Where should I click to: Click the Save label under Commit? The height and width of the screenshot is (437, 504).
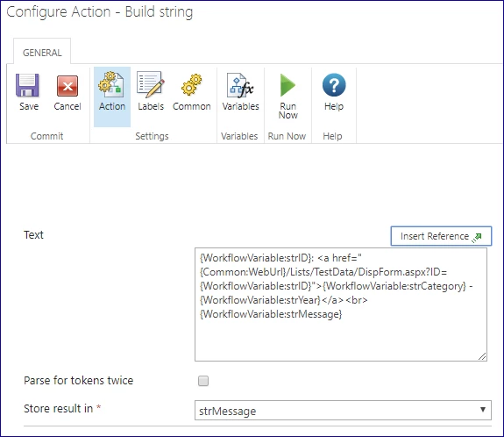29,106
